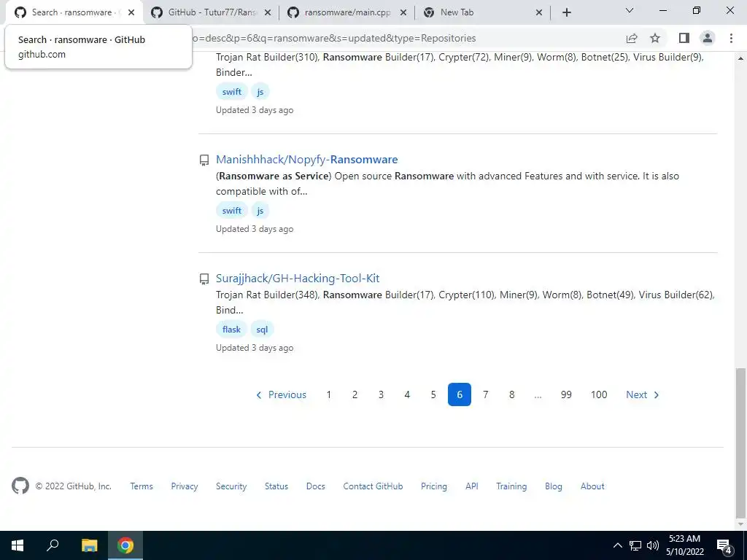
Task: Open network status tray icon
Action: 635,545
